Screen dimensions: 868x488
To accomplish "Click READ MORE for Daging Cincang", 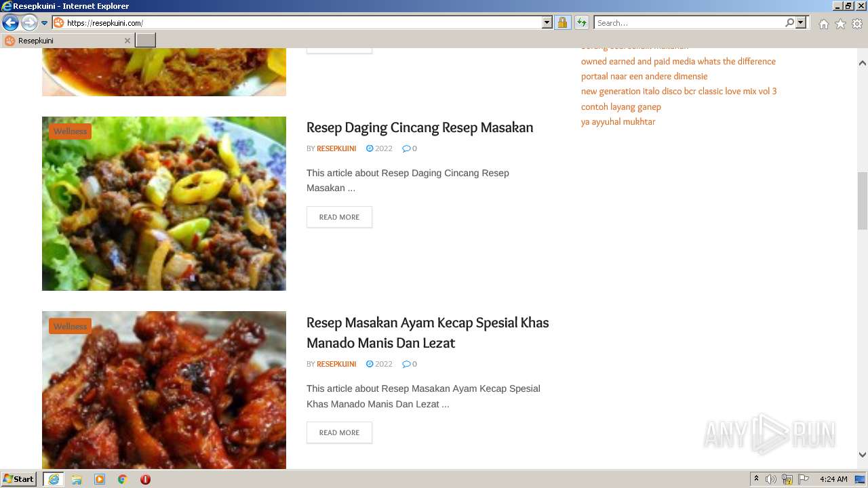I will click(x=339, y=217).
